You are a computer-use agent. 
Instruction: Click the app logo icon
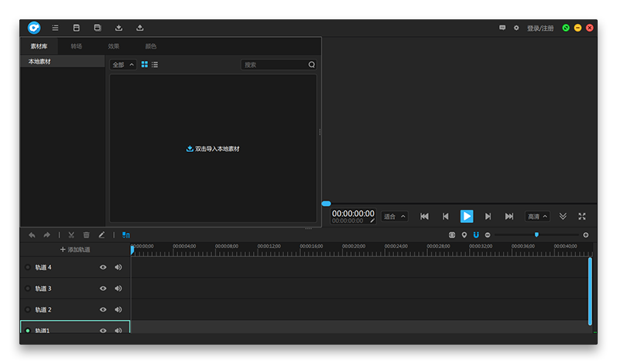34,28
